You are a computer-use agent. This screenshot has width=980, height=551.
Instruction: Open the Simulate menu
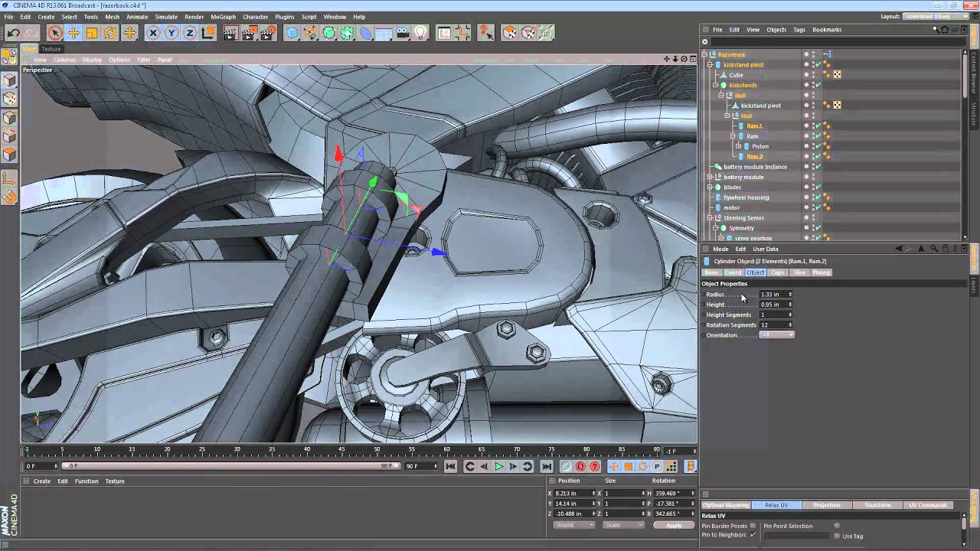coord(166,16)
